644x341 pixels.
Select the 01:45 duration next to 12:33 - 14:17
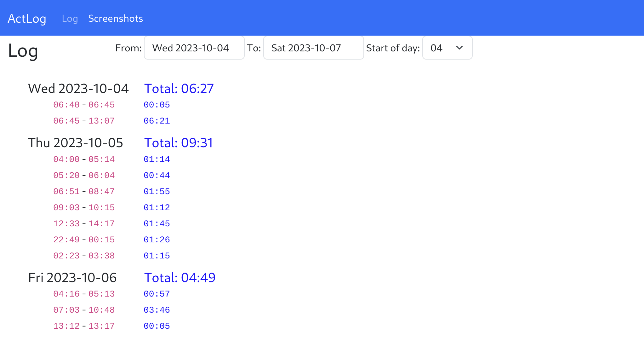(x=157, y=223)
